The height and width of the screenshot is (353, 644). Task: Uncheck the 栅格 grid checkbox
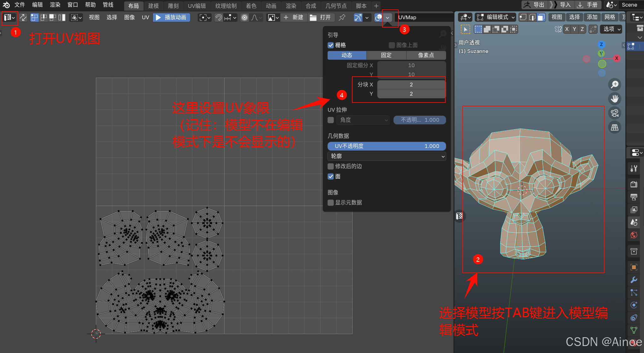[x=331, y=45]
